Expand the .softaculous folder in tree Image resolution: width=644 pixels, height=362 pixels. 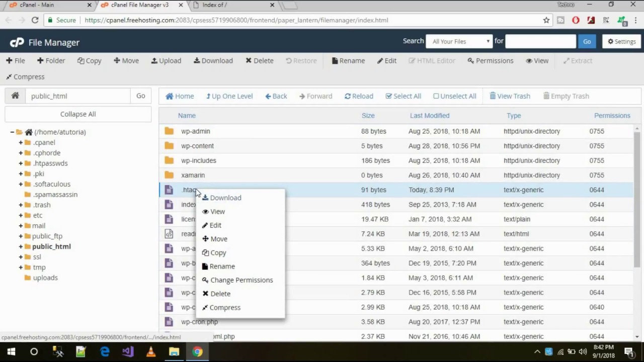[21, 184]
